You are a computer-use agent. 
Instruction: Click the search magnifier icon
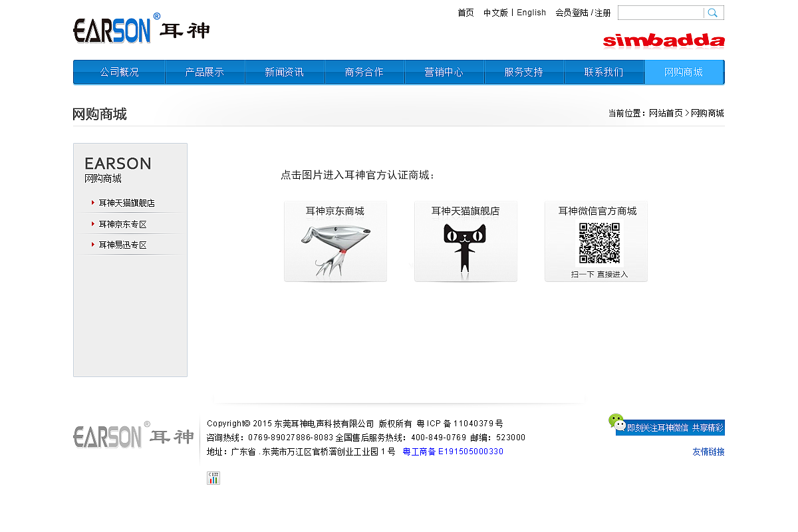[713, 13]
